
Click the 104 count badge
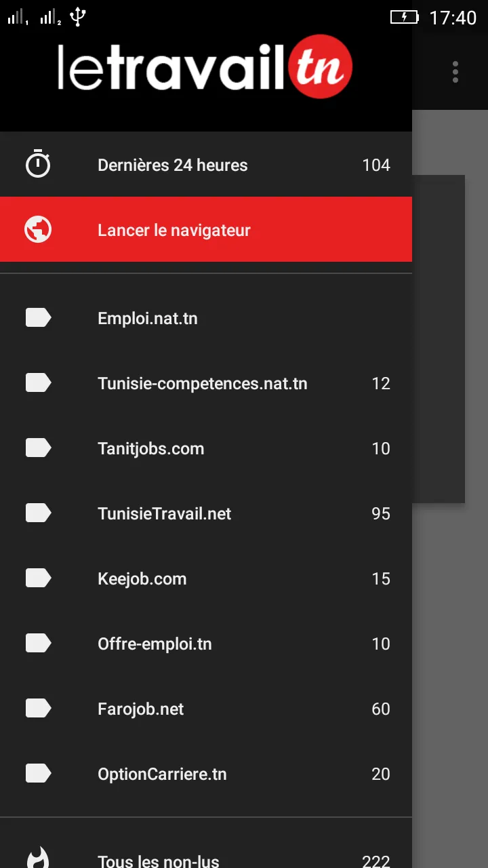376,165
